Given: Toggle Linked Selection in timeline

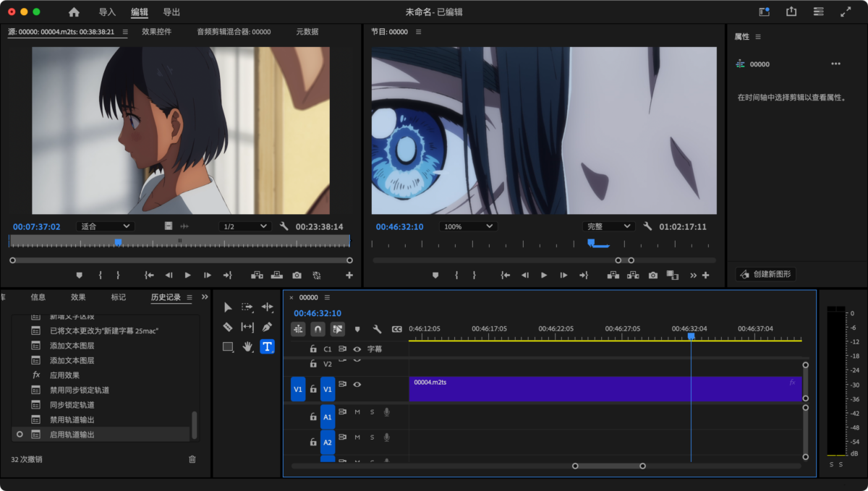Looking at the screenshot, I should [337, 329].
